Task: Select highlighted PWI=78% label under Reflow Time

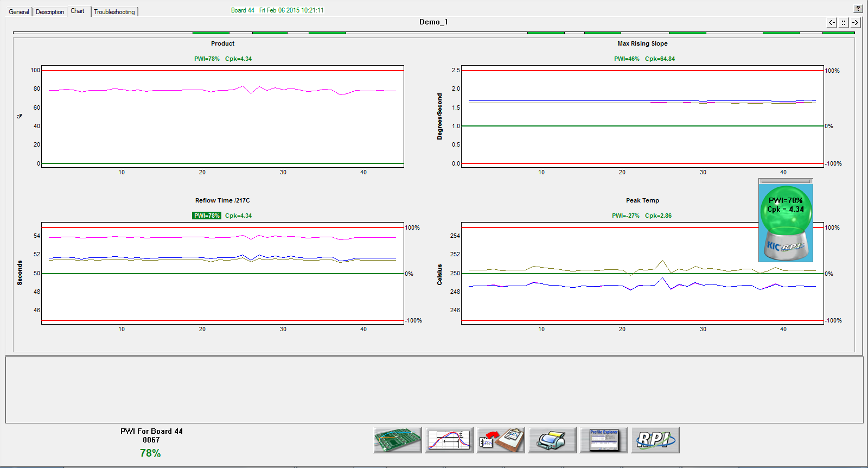Action: (207, 216)
